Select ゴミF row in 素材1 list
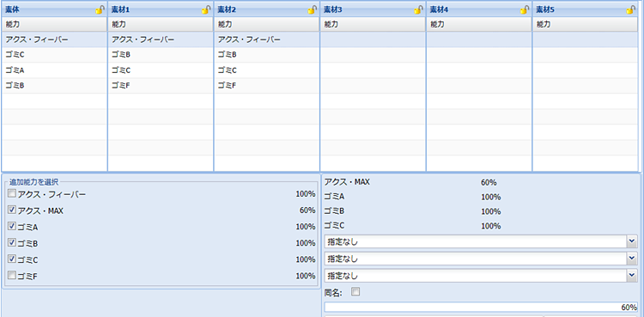This screenshot has height=317, width=644. tap(161, 86)
